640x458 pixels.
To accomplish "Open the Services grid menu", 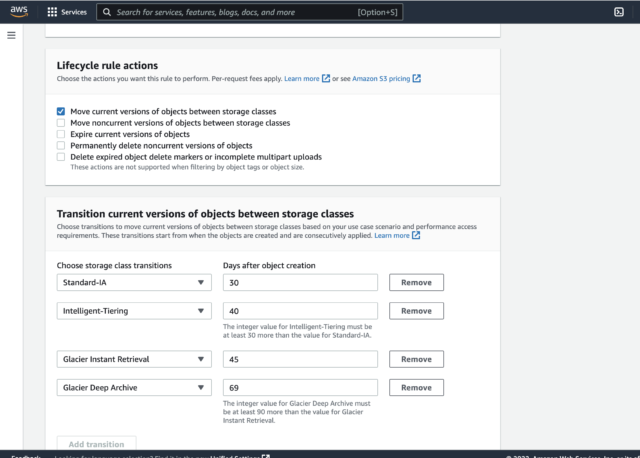I will (52, 12).
